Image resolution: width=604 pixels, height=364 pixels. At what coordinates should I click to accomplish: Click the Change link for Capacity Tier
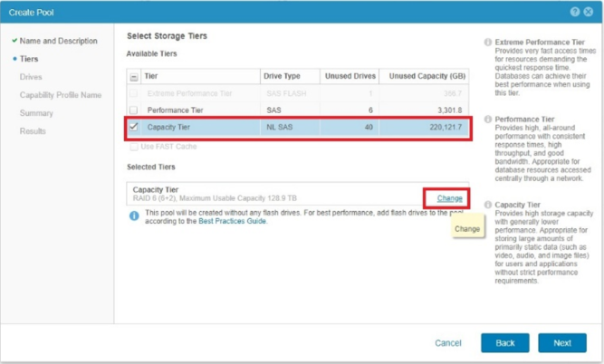(450, 198)
